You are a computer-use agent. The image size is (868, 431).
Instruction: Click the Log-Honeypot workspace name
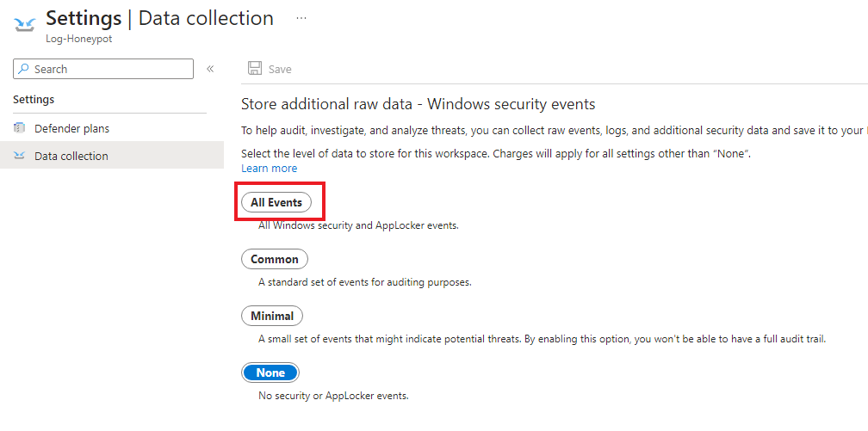point(79,40)
